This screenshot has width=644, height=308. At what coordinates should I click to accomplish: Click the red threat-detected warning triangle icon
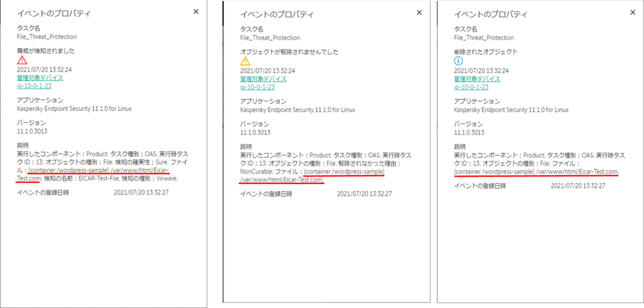click(21, 60)
